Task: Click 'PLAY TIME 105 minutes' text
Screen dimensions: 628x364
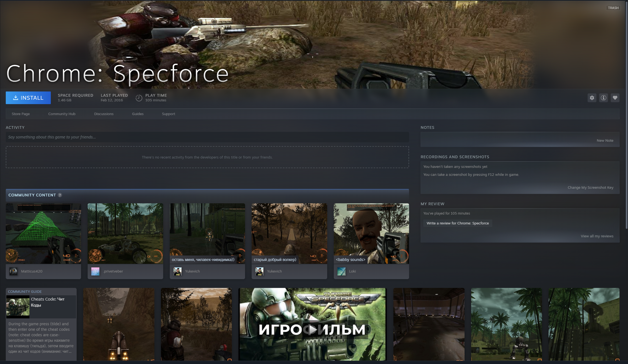Action: click(x=156, y=98)
